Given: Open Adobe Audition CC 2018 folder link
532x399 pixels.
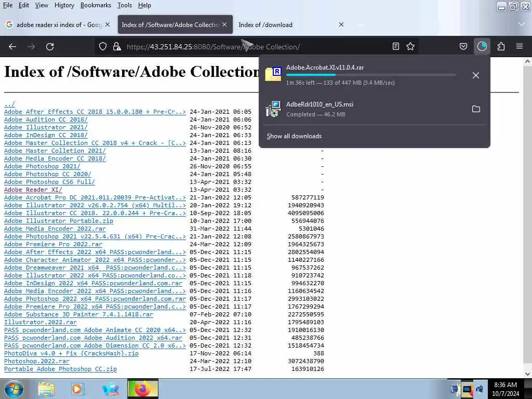Looking at the screenshot, I should [x=46, y=119].
